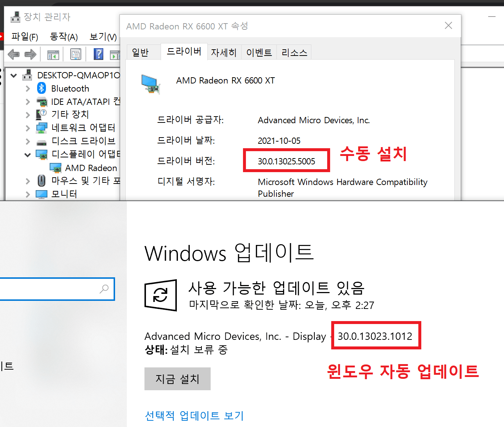The width and height of the screenshot is (504, 427).
Task: Select the AMD Radeon tree item
Action: pos(91,168)
